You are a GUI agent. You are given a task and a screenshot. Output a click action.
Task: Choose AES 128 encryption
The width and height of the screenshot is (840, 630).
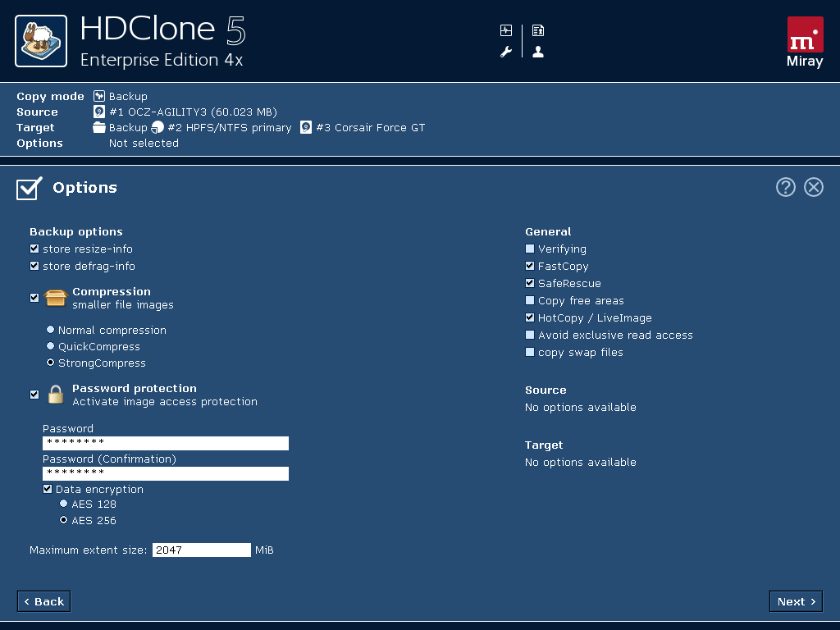tap(64, 504)
